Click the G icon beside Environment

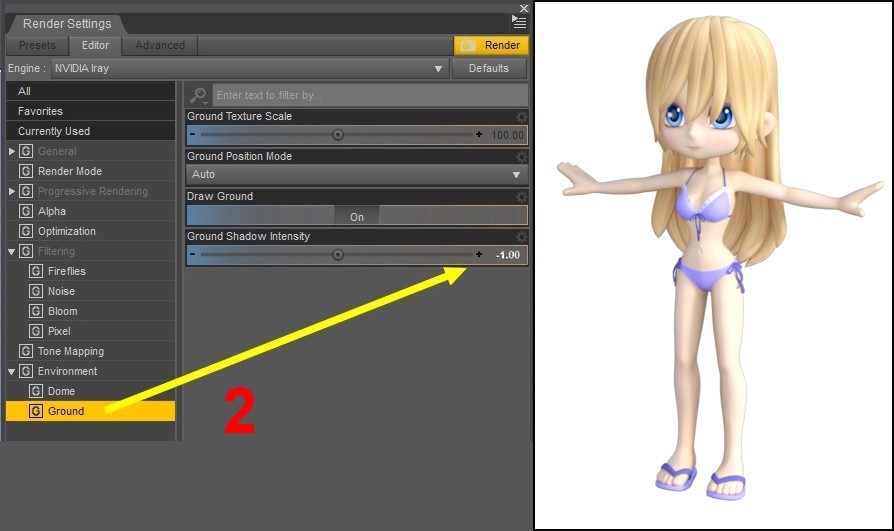pyautogui.click(x=26, y=371)
